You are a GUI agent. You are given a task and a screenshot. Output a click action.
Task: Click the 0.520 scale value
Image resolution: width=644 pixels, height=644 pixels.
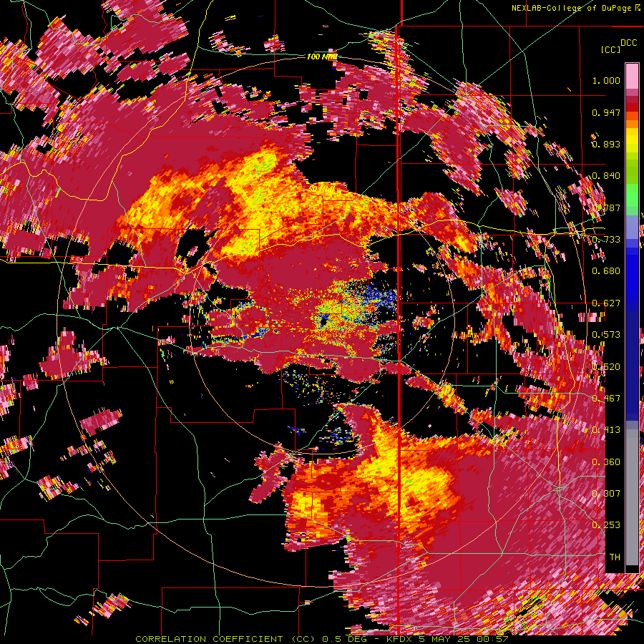[x=606, y=367]
